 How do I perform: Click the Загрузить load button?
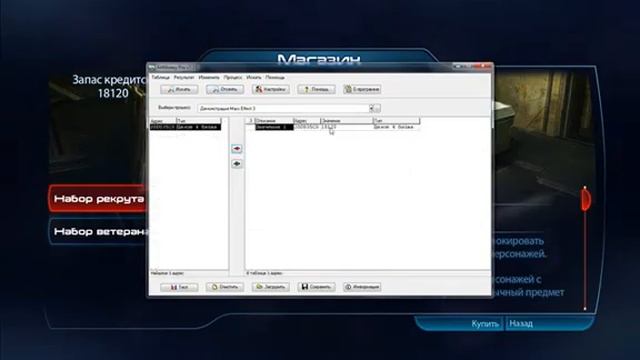pos(271,287)
